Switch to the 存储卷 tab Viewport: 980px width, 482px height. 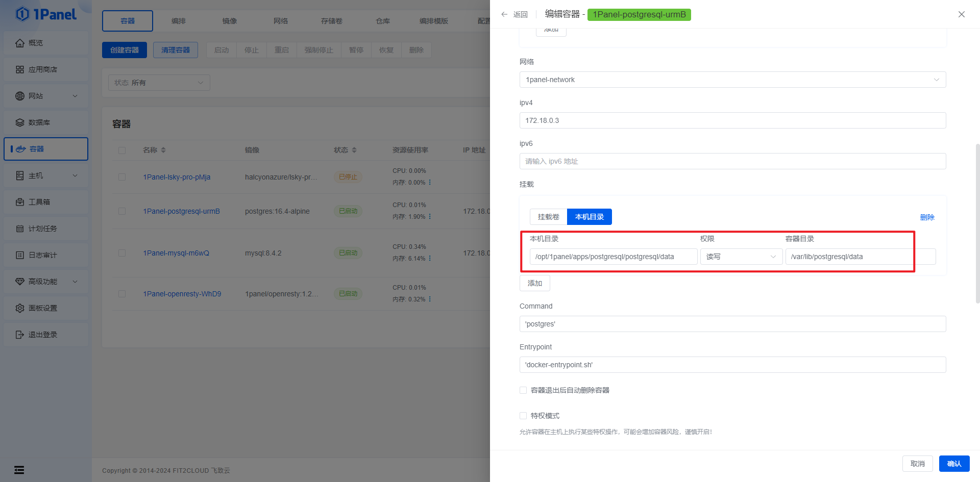[332, 21]
